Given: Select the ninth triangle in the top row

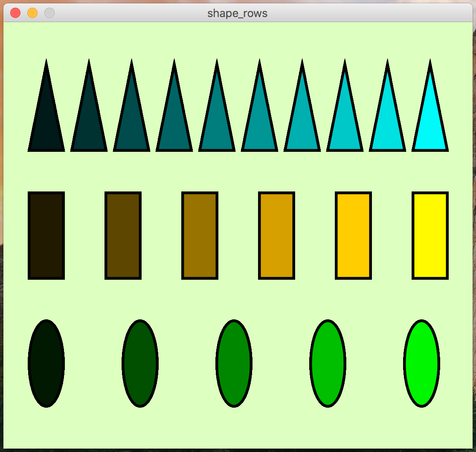Looking at the screenshot, I should pos(387,124).
